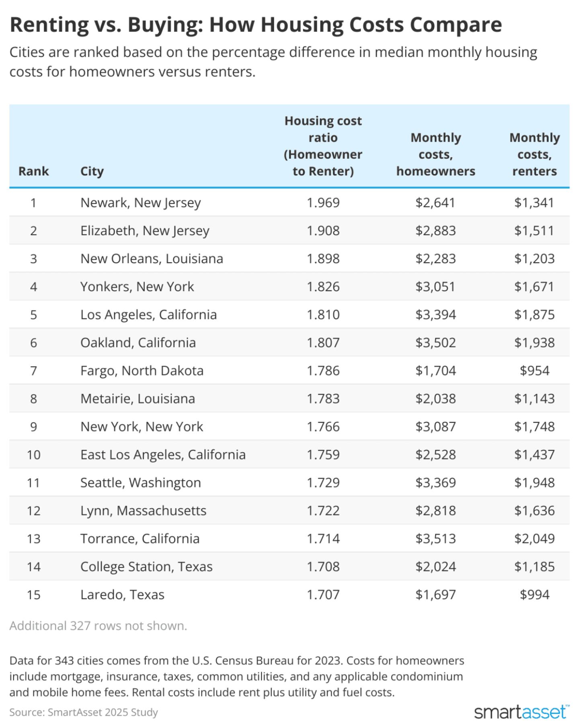Click the Rank column header
The height and width of the screenshot is (728, 579).
coord(33,171)
